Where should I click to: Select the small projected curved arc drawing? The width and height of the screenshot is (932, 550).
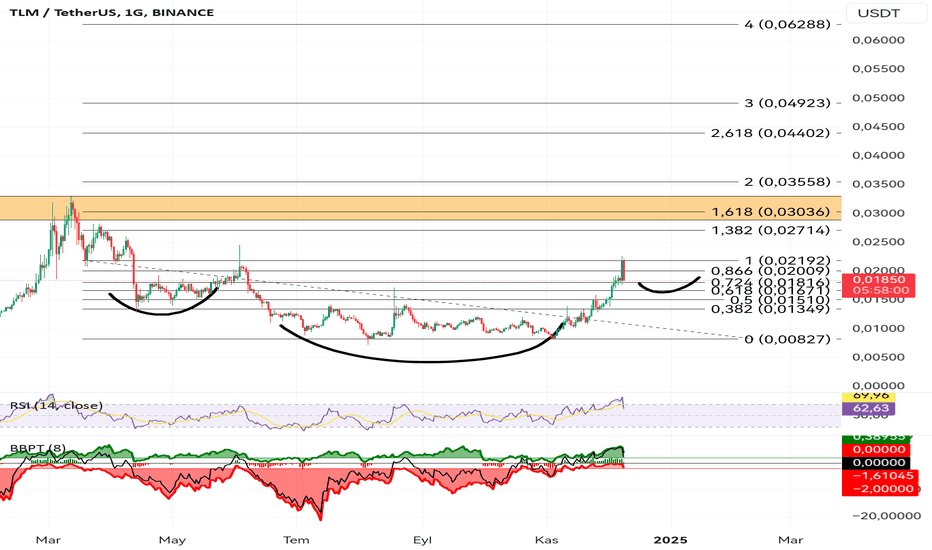coord(669,285)
